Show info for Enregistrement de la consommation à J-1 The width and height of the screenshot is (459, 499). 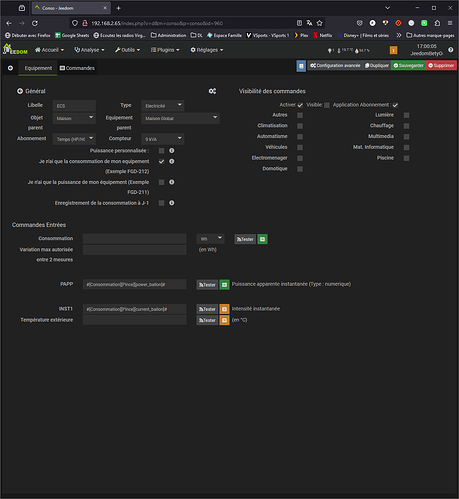(172, 203)
